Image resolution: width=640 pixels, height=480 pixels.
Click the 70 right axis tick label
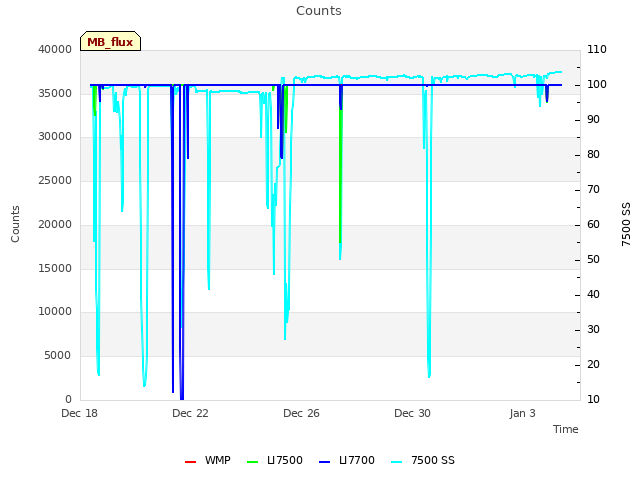tap(593, 189)
